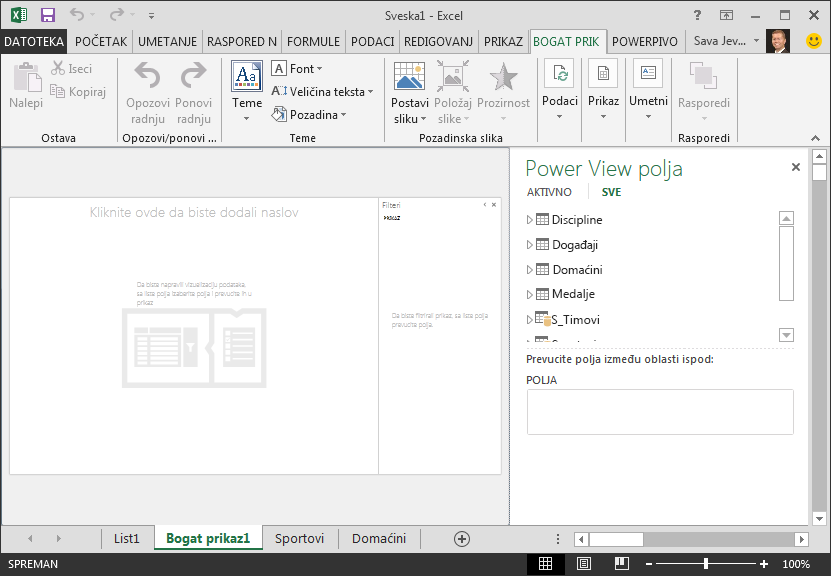Switch to the PRIKAZ ribbon tab
Viewport: 831px width, 576px height.
503,41
